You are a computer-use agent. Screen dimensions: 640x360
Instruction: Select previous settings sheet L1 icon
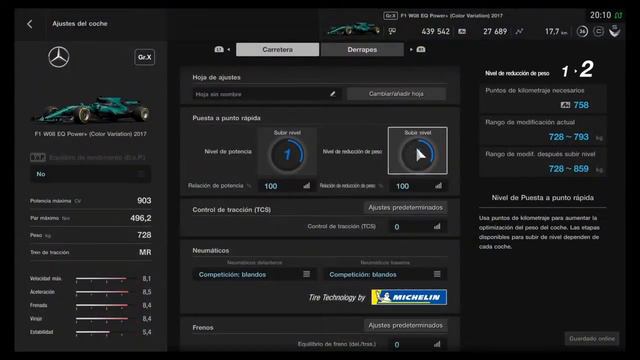219,49
